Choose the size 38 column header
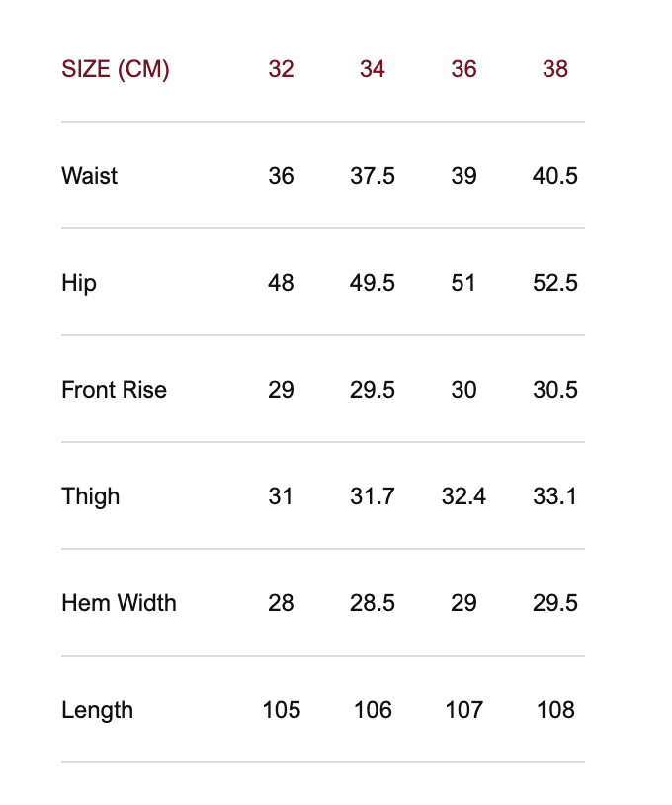 coord(555,69)
